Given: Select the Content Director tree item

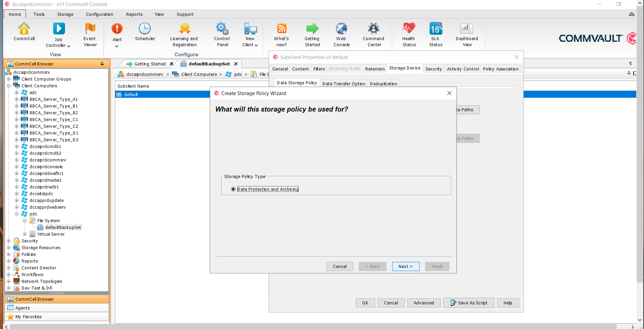Looking at the screenshot, I should tap(39, 268).
